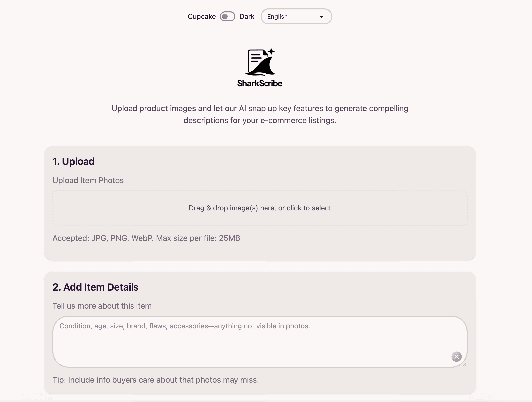Clear the item details text box
Screen dimensions: 532x402
pyautogui.click(x=456, y=357)
